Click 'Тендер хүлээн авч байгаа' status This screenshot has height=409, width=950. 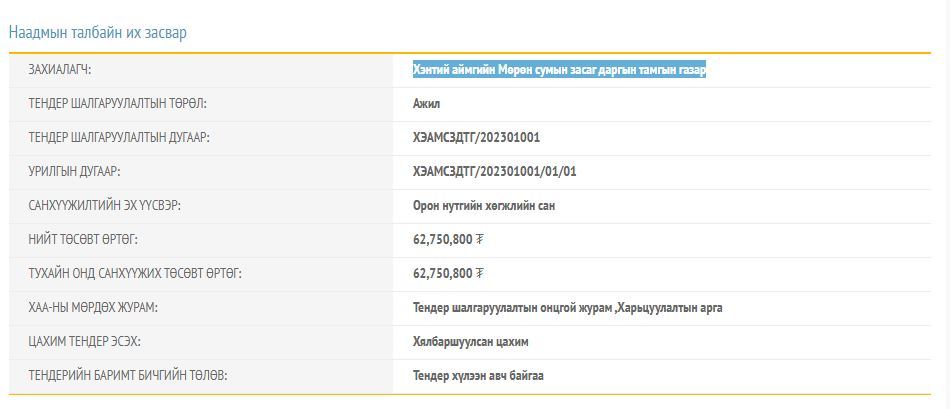click(478, 376)
